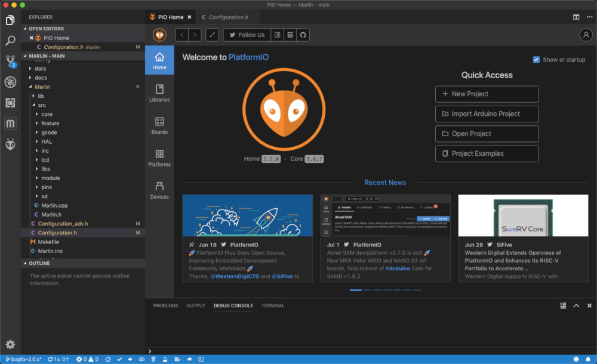The image size is (597, 364).
Task: Click the PlatformIO logo in the PIO toolbar
Action: point(159,35)
